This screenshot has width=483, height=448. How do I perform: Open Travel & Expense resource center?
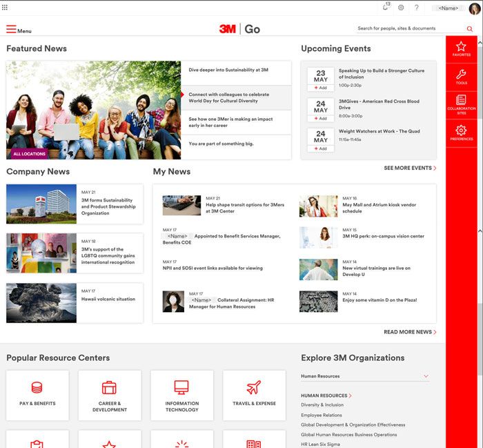tap(254, 396)
